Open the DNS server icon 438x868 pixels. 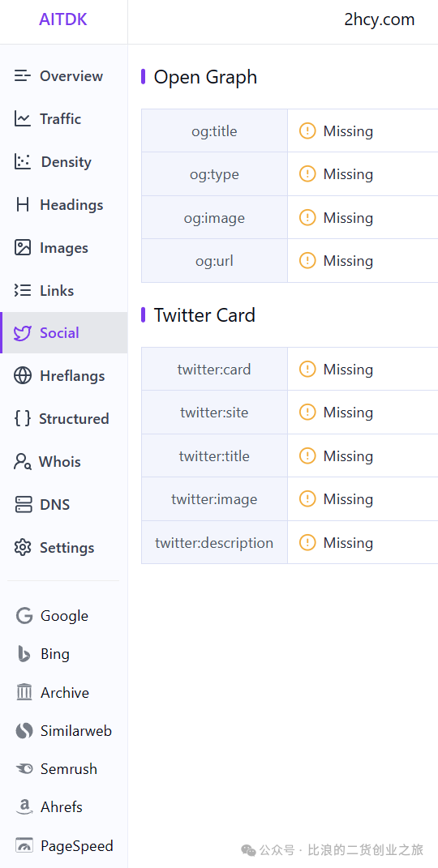(24, 505)
